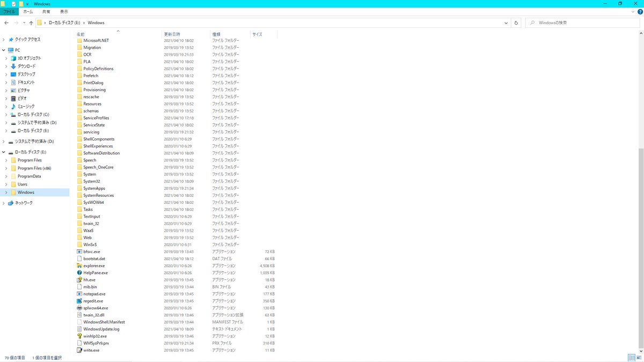Select クイック アクセス in the navigation pane
The image size is (644, 362).
tap(27, 40)
